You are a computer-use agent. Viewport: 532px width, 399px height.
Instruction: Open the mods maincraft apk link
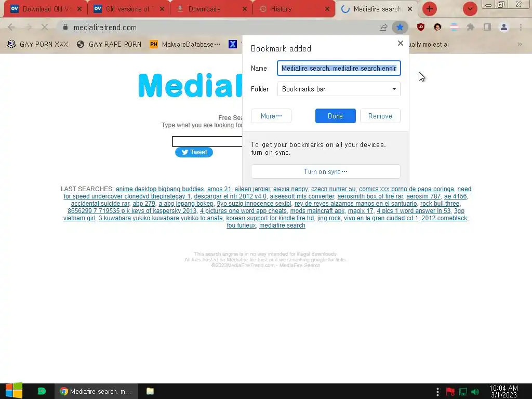[317, 211]
